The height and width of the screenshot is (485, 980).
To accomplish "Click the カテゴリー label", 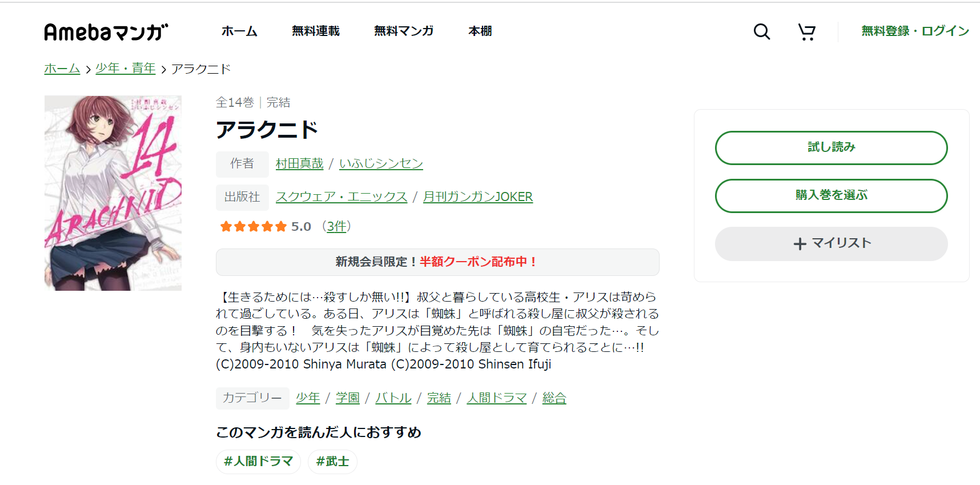I will pos(252,398).
